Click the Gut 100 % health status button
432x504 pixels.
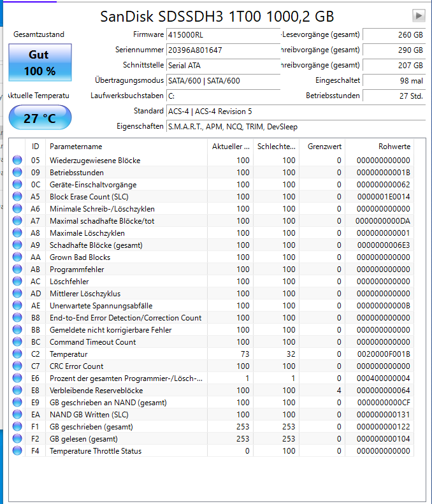point(40,62)
